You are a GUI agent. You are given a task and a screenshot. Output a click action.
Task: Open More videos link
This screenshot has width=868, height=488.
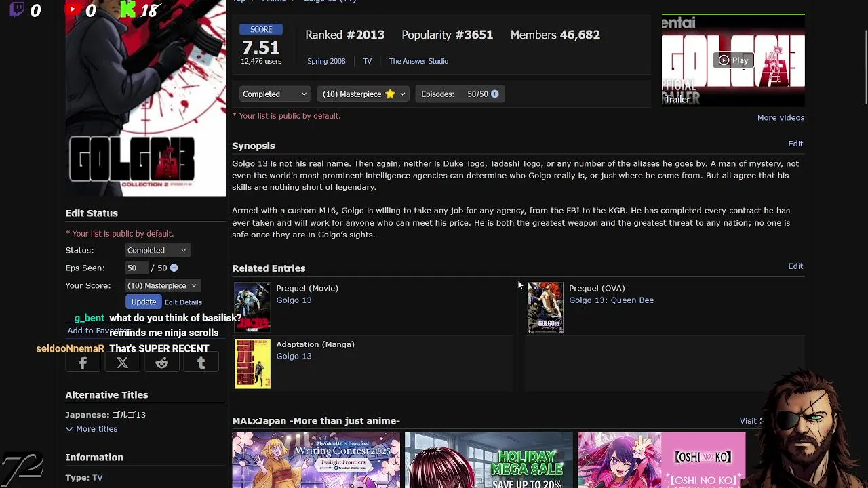point(781,117)
